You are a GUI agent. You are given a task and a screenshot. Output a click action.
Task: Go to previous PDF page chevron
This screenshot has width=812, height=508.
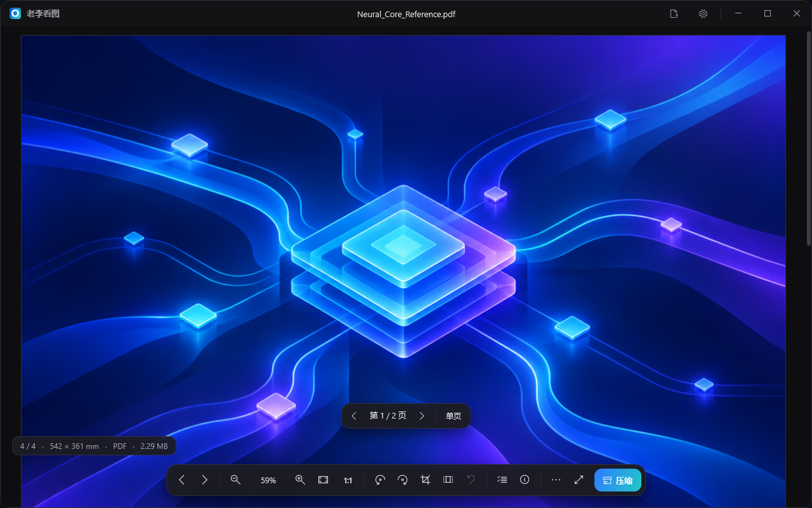click(x=354, y=416)
